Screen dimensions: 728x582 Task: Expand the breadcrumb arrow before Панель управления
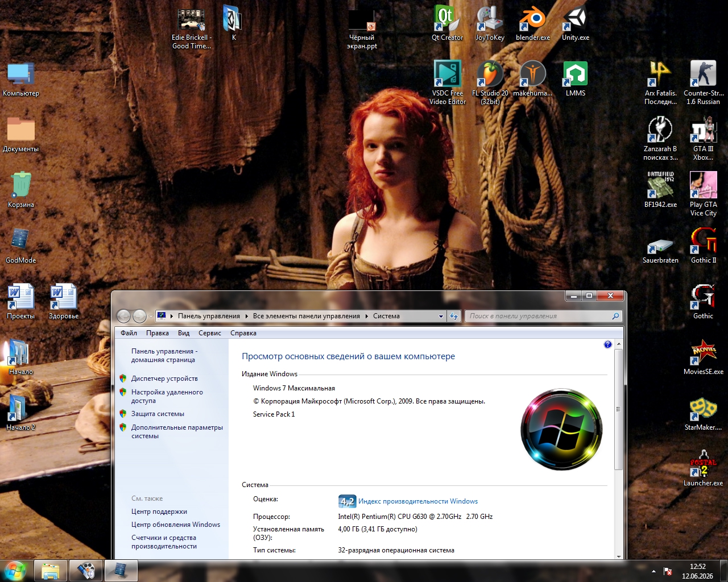click(172, 316)
